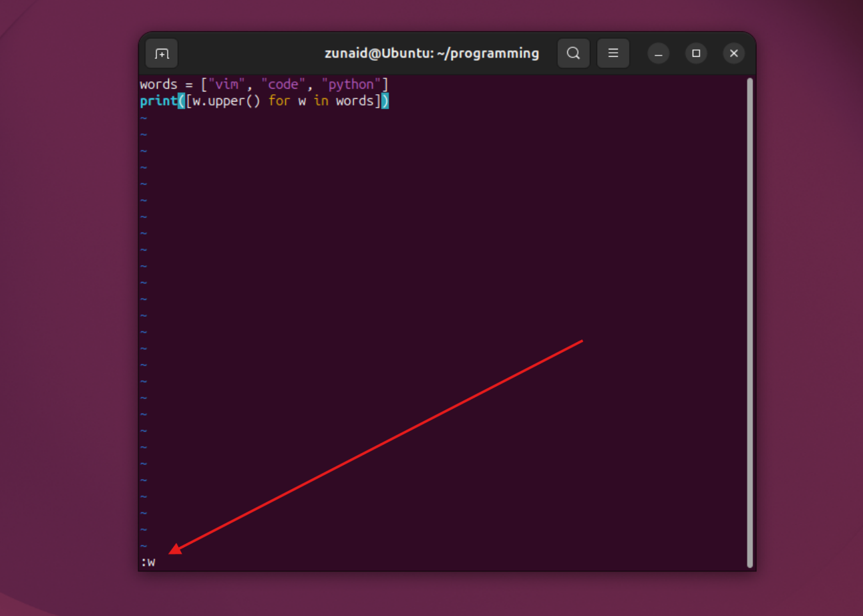Image resolution: width=863 pixels, height=616 pixels.
Task: Open the terminal search
Action: point(573,53)
